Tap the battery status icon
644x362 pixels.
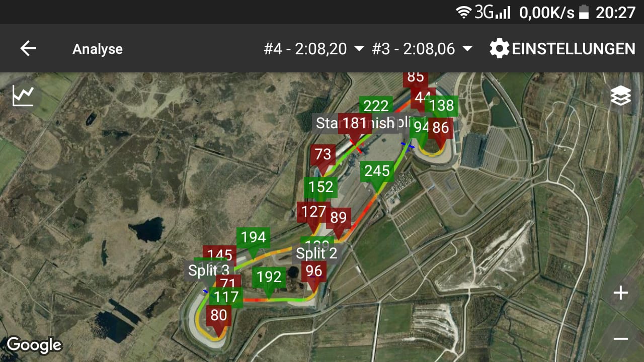click(584, 12)
